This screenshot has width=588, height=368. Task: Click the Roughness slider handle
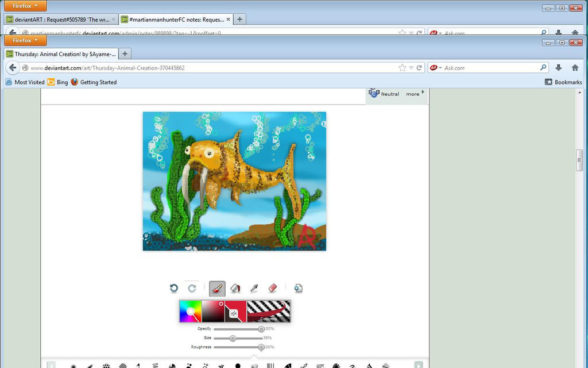pyautogui.click(x=261, y=347)
